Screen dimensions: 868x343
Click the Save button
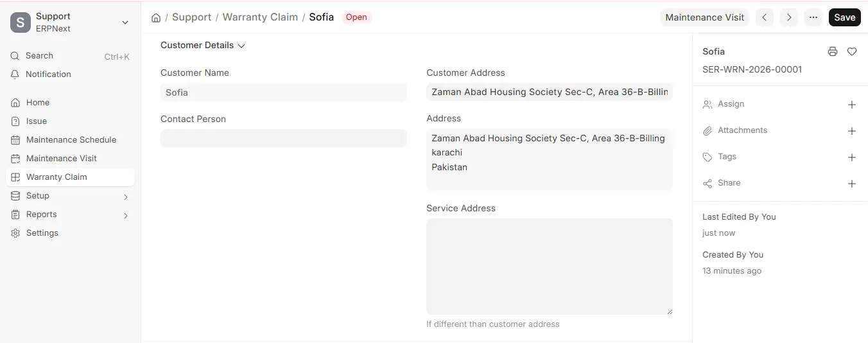coord(844,17)
